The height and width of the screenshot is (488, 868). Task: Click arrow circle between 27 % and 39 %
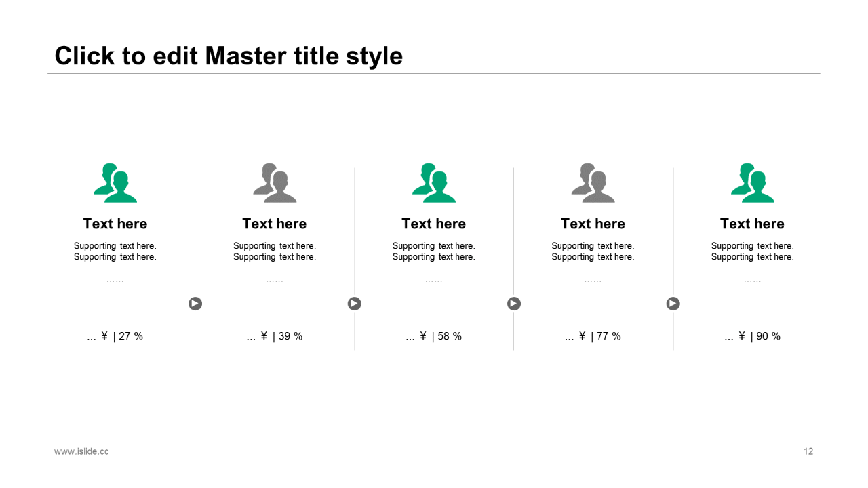195,304
